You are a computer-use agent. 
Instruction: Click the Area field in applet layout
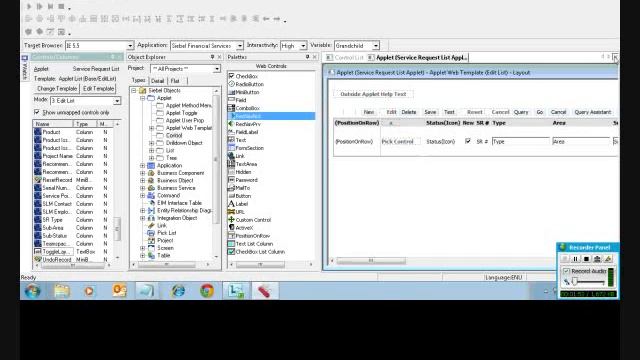(x=581, y=141)
